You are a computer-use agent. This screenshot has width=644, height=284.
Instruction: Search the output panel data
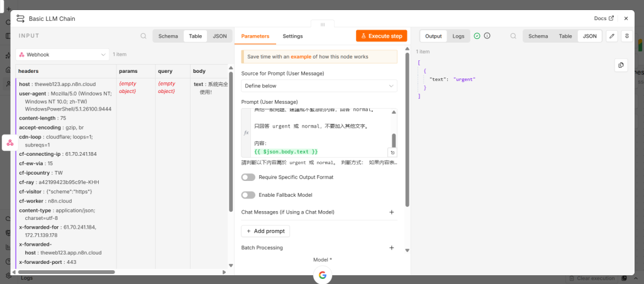(513, 36)
